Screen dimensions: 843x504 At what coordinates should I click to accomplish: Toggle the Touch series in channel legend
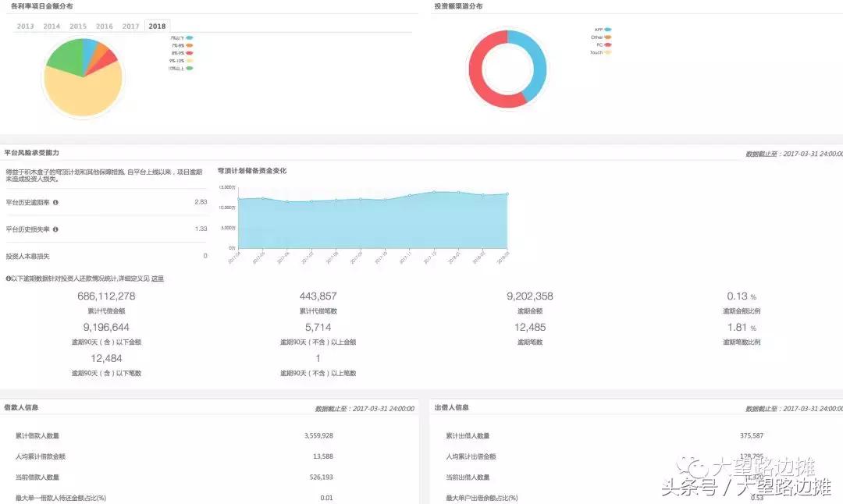click(608, 52)
